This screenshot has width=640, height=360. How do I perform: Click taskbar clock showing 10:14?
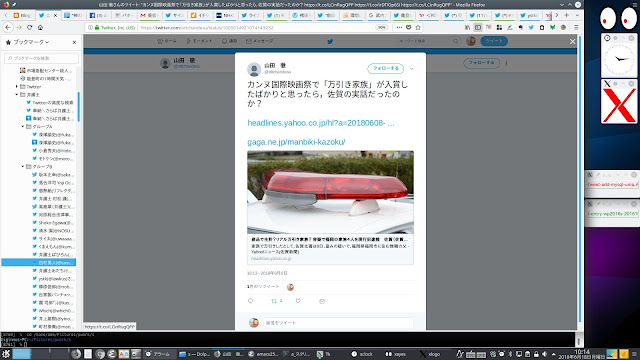point(582,354)
